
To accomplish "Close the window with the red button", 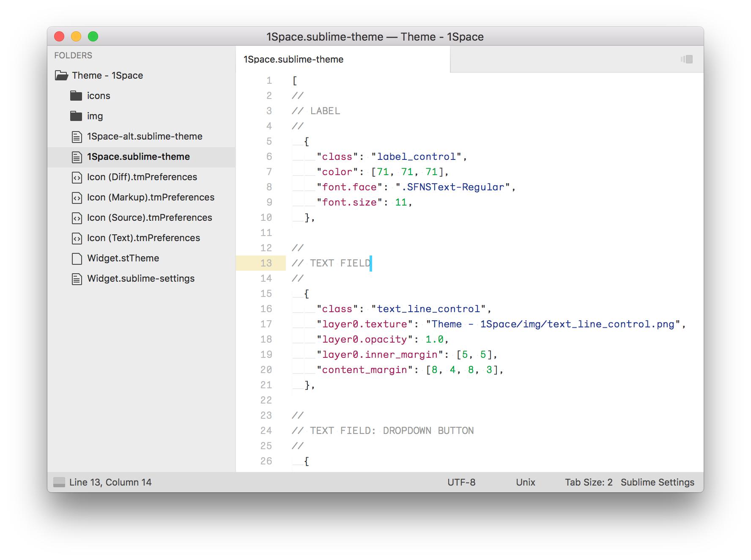I will tap(59, 37).
